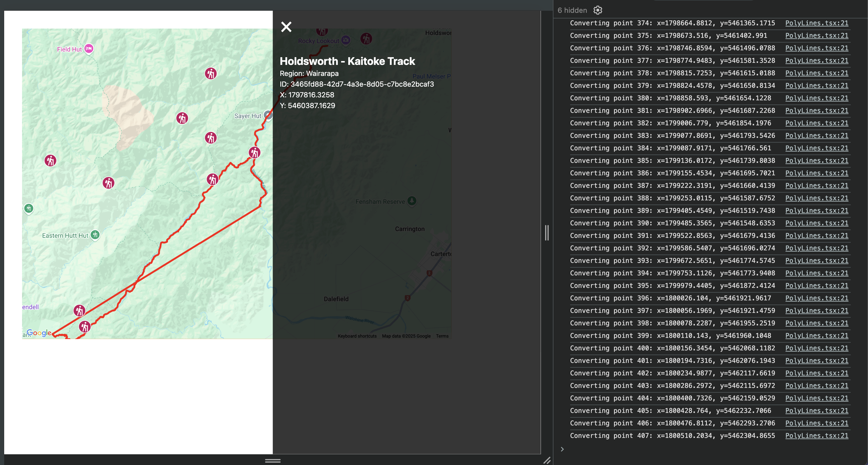Grab the vertical devtools divider handle
This screenshot has width=868, height=465.
547,233
